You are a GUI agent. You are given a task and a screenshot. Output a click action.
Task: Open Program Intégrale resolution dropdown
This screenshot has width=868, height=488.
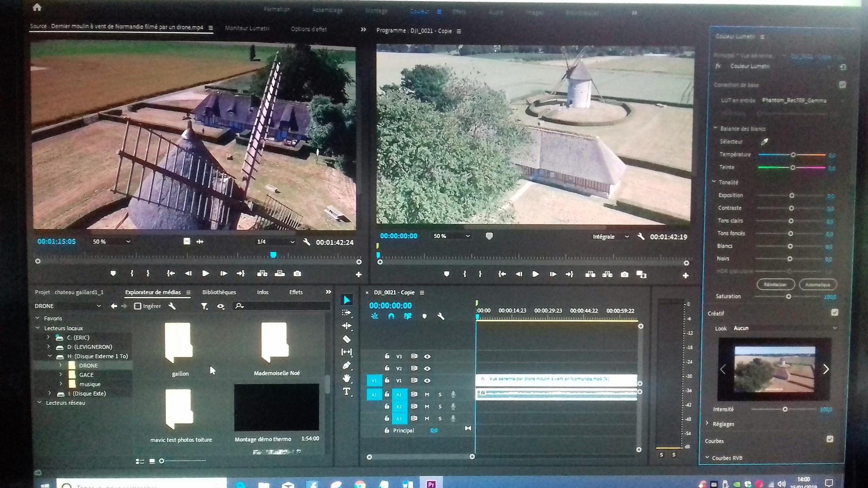click(611, 236)
